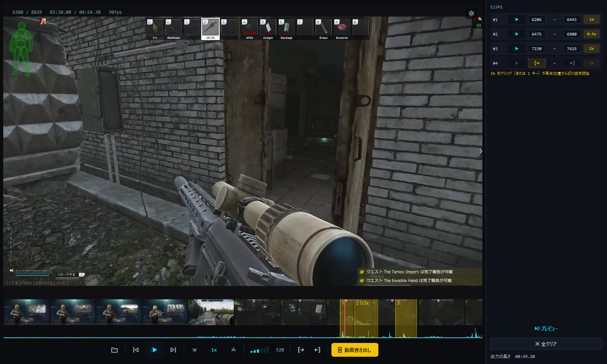Click the 52% volume value
This screenshot has width=607, height=364.
tap(280, 350)
